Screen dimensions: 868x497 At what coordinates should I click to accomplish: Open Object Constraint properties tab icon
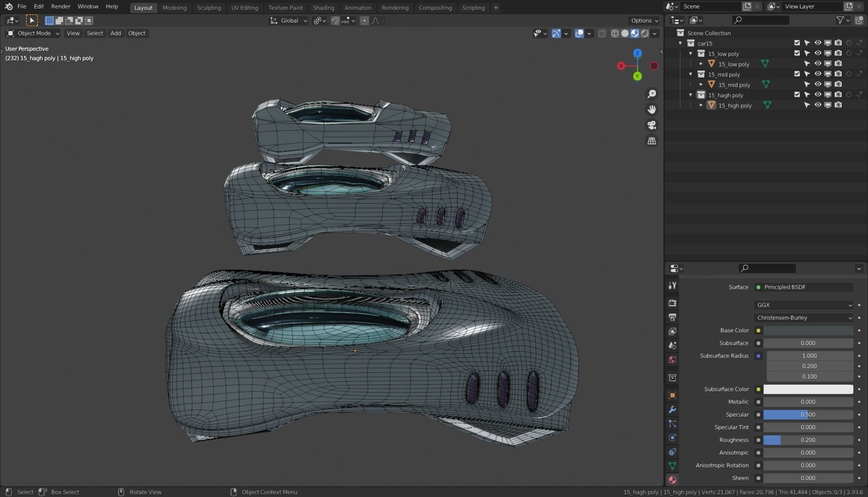tap(672, 452)
